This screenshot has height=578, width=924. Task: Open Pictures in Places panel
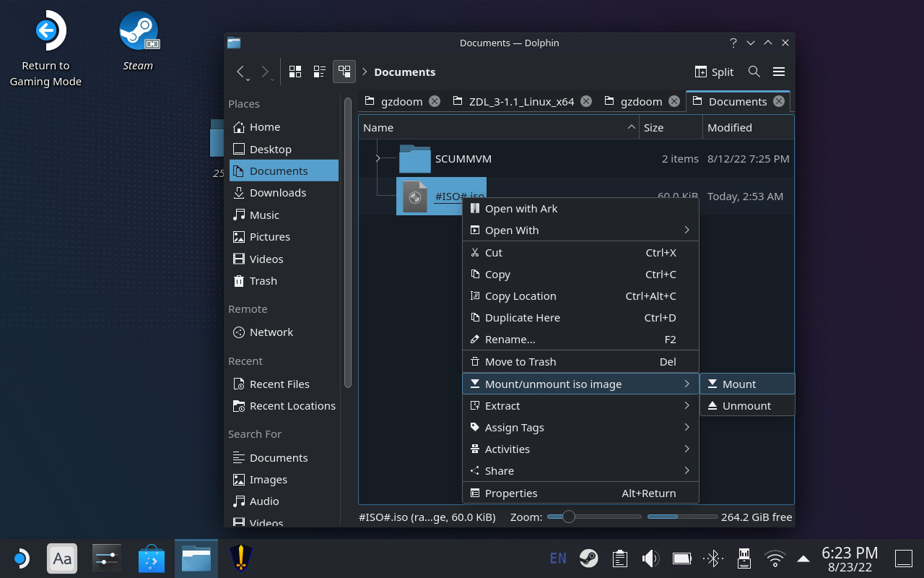(284, 237)
